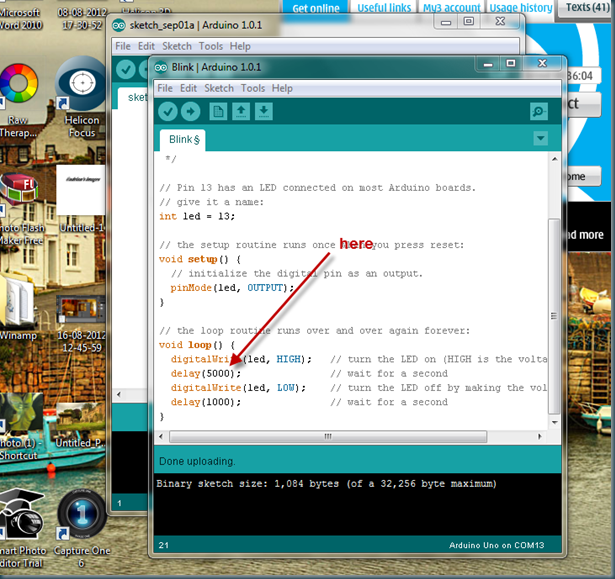The width and height of the screenshot is (615, 579).
Task: Click the vertical scrollbar thumb in code editor
Action: pos(554,316)
